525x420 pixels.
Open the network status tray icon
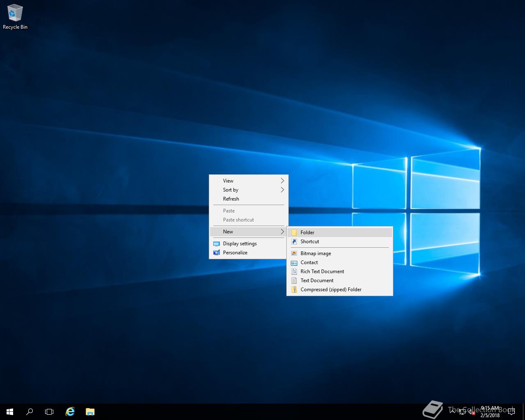coord(462,412)
